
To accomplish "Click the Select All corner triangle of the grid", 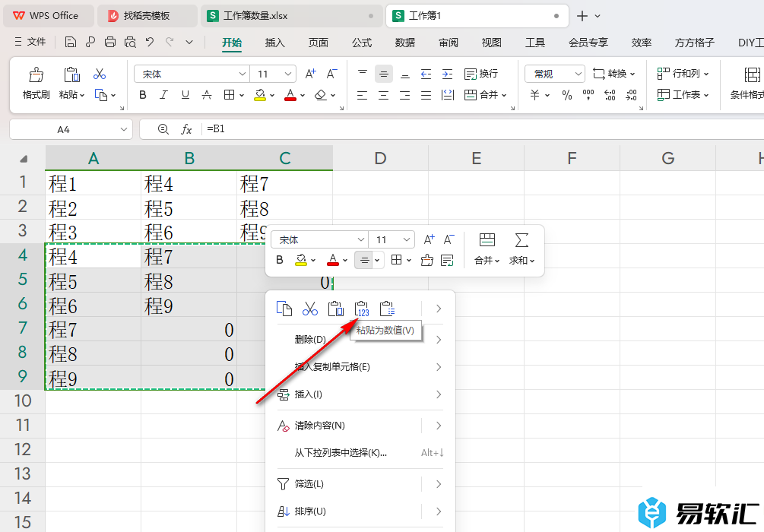I will point(23,158).
